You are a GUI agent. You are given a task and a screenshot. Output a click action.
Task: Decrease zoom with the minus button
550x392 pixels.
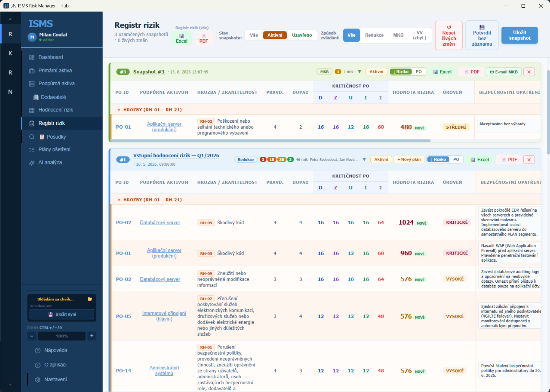pos(32,336)
